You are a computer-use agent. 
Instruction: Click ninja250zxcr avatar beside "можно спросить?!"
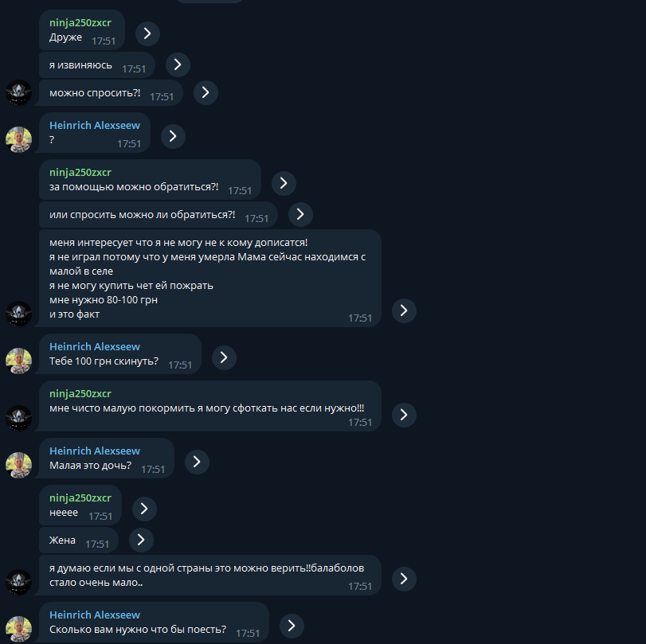(x=18, y=92)
